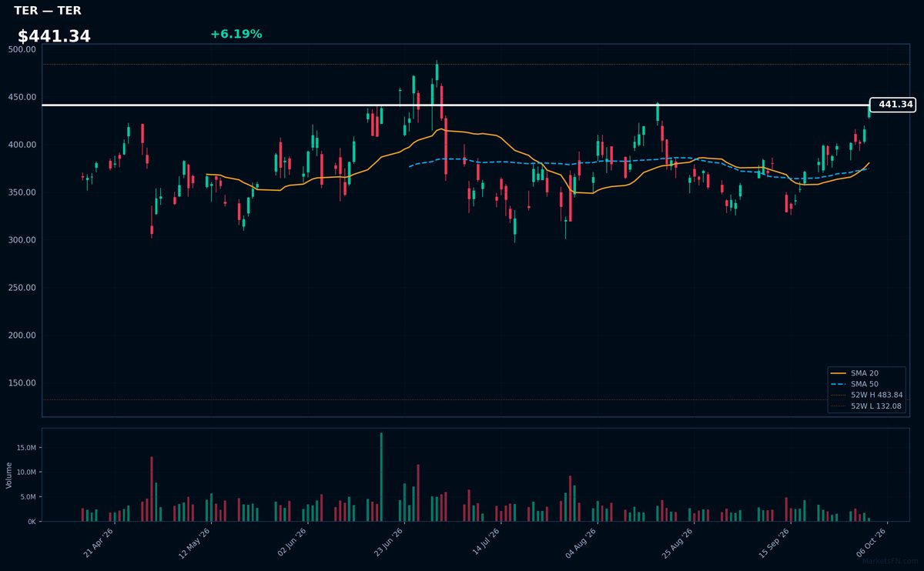The height and width of the screenshot is (571, 924).
Task: Click the 441.34 current price label
Action: click(x=892, y=105)
